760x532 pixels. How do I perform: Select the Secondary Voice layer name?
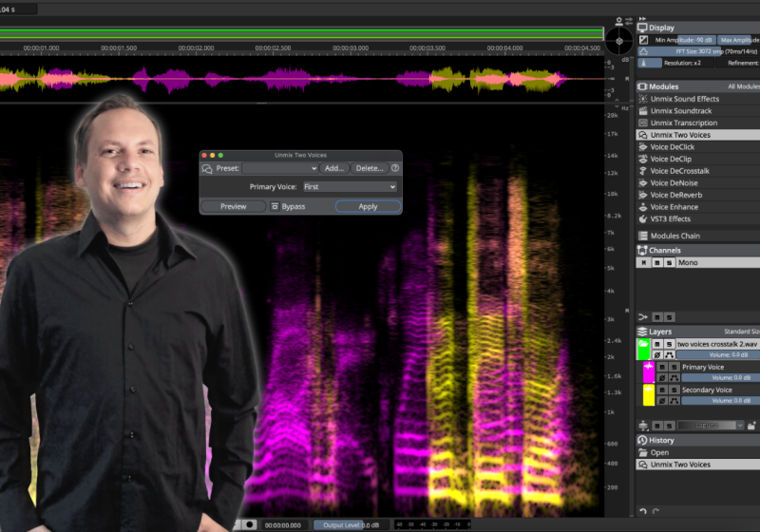707,390
